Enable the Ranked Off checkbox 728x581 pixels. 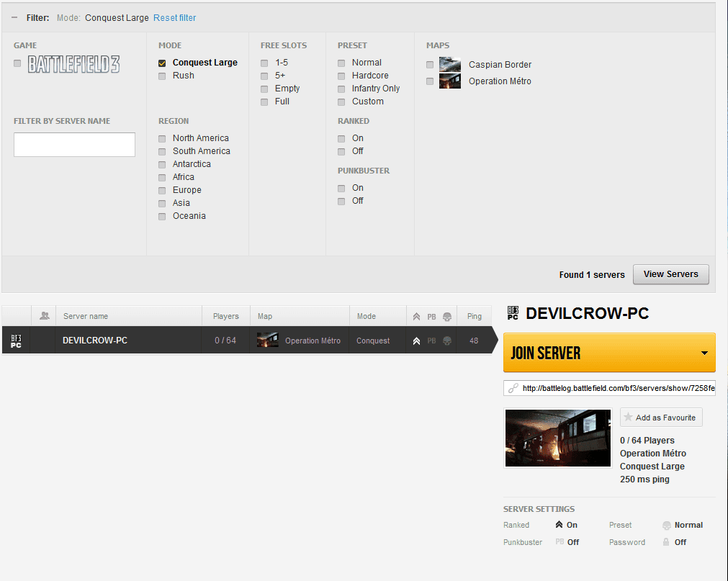(x=341, y=152)
